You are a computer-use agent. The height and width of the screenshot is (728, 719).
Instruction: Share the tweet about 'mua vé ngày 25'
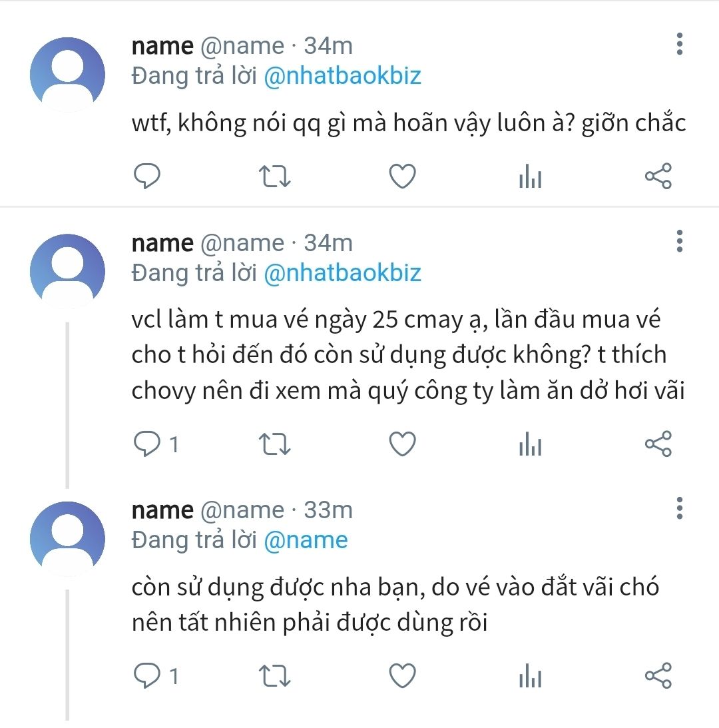tap(658, 444)
